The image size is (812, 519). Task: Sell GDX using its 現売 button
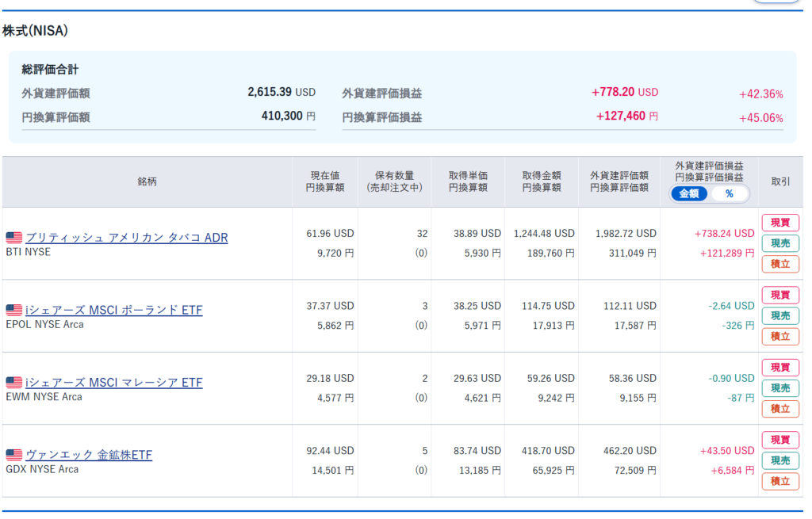pyautogui.click(x=780, y=460)
